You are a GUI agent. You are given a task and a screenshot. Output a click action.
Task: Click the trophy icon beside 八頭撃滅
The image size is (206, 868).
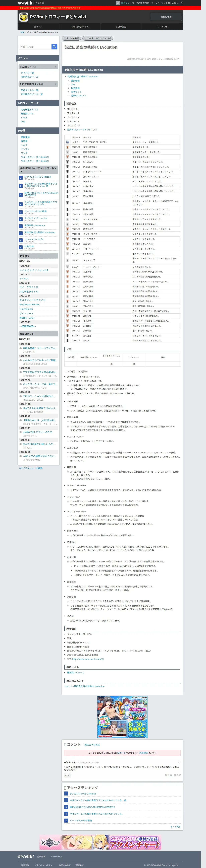click(x=67, y=331)
